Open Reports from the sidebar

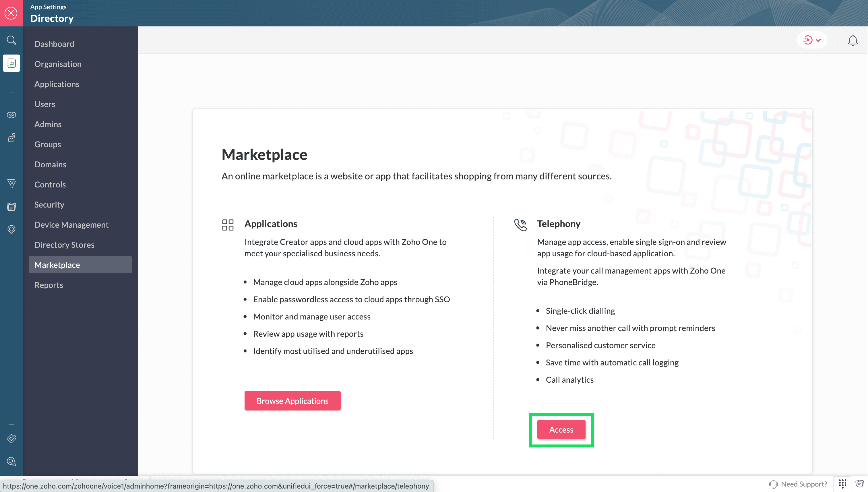tap(48, 285)
